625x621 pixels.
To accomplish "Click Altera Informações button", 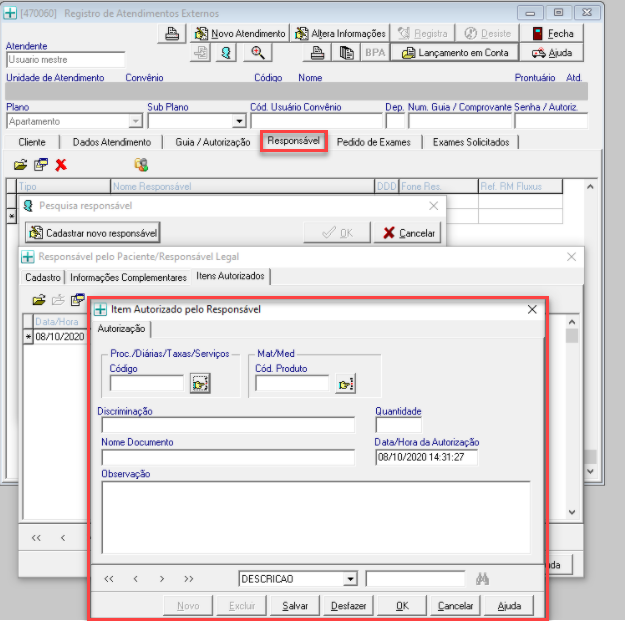I will click(x=340, y=33).
